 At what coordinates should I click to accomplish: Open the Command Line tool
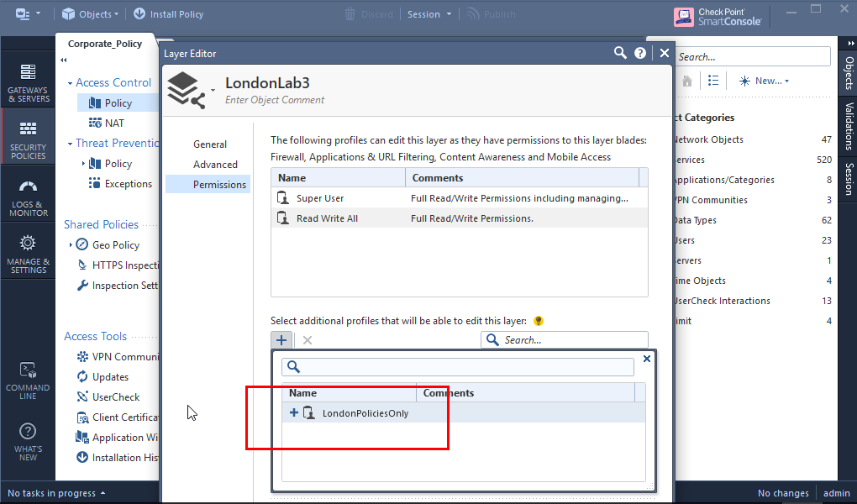[x=28, y=381]
